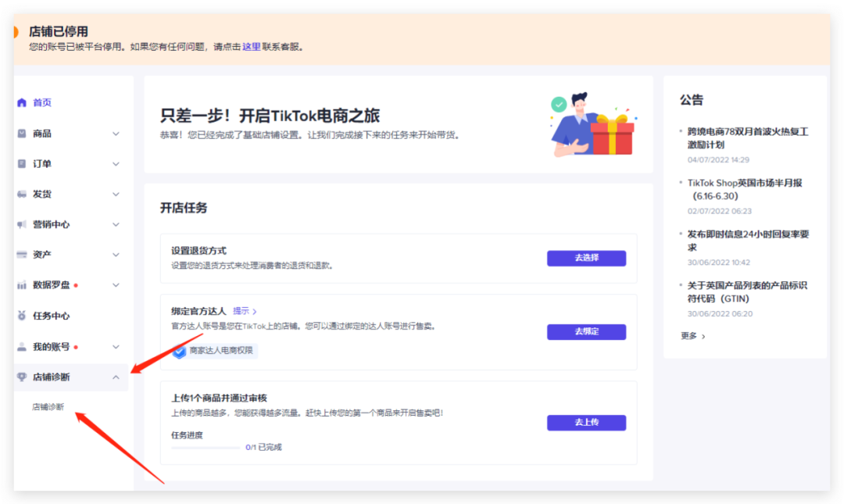Open announcement 发布即时信息24小时回复率要求
Viewport: 844px width, 504px height.
748,240
